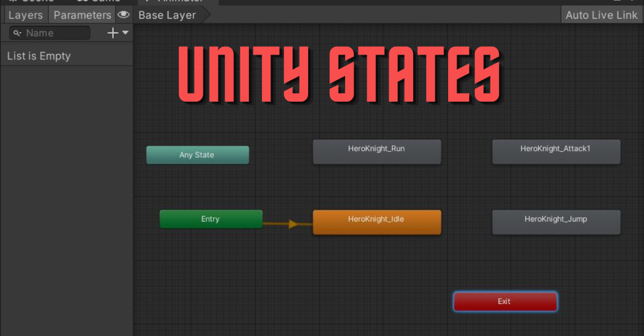Image resolution: width=644 pixels, height=336 pixels.
Task: Select the HeroKnight_Idle state
Action: pos(377,222)
